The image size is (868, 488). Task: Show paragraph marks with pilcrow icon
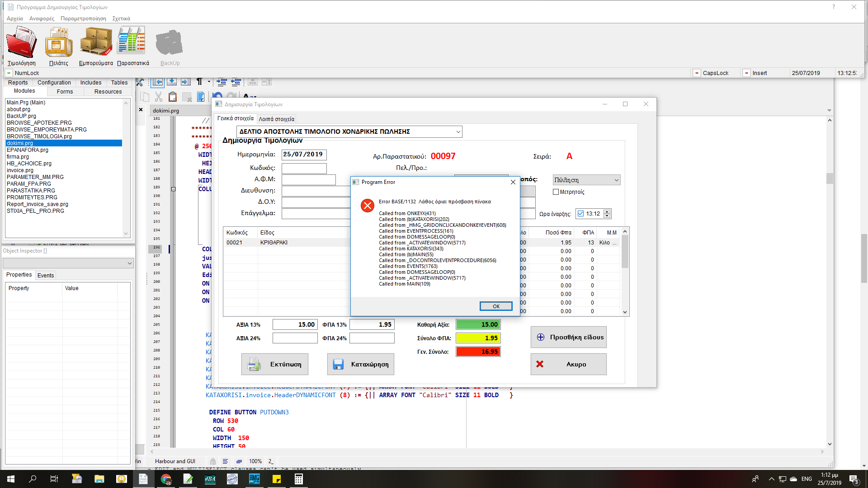(199, 82)
